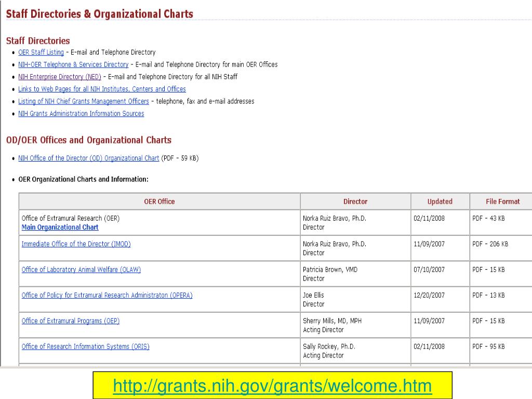Click the 'PDF - 13 KB' cell

(x=501, y=300)
